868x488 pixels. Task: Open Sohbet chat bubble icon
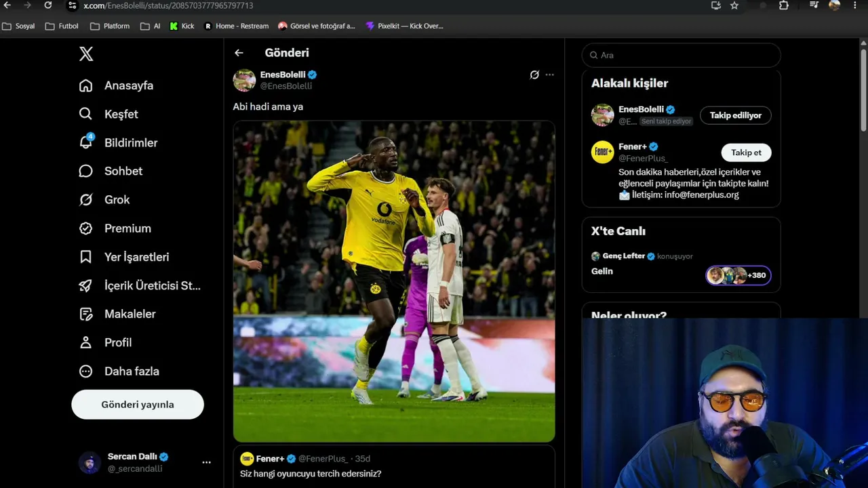pos(85,171)
